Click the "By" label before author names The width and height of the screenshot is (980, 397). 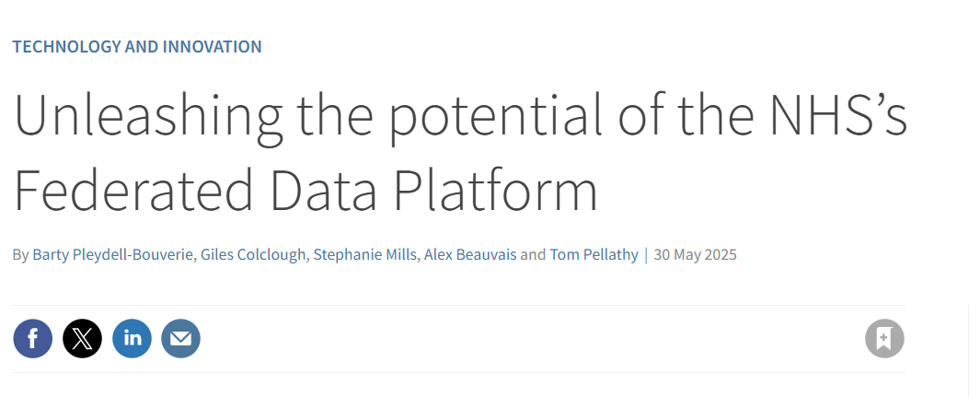point(20,255)
